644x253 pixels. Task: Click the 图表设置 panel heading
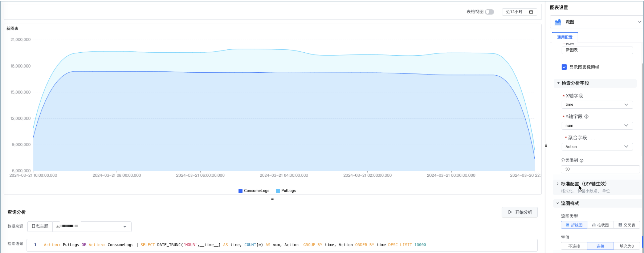(559, 7)
